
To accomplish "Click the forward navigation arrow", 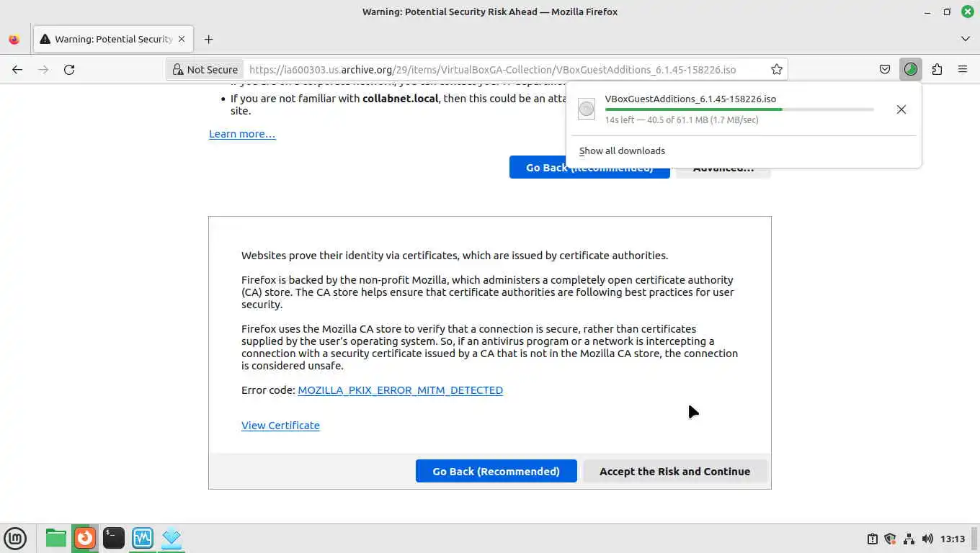I will tap(43, 70).
